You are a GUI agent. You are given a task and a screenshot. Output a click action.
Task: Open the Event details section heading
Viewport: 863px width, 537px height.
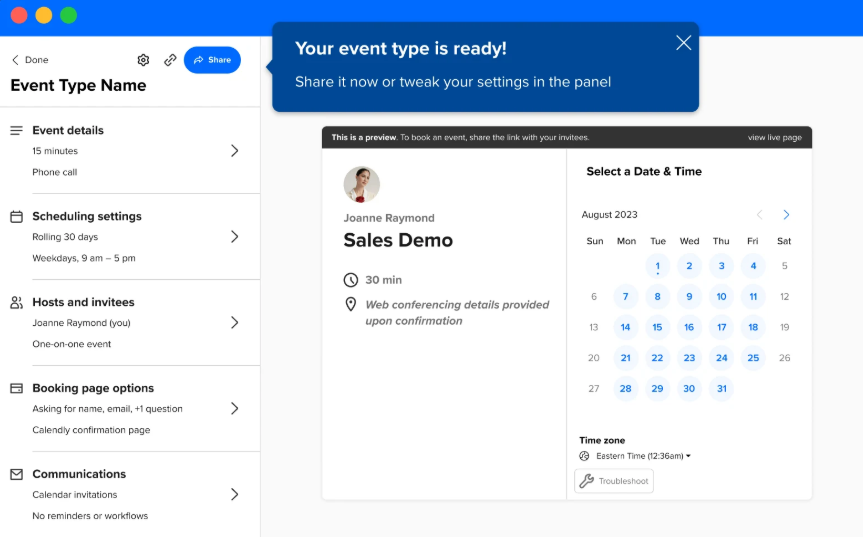click(68, 130)
